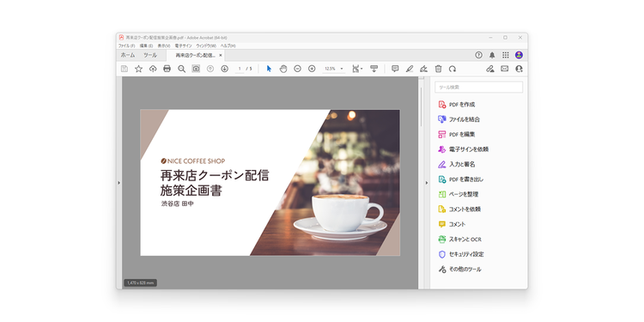Activate the hand pan tool
Screen dimensions: 644x322
point(283,69)
